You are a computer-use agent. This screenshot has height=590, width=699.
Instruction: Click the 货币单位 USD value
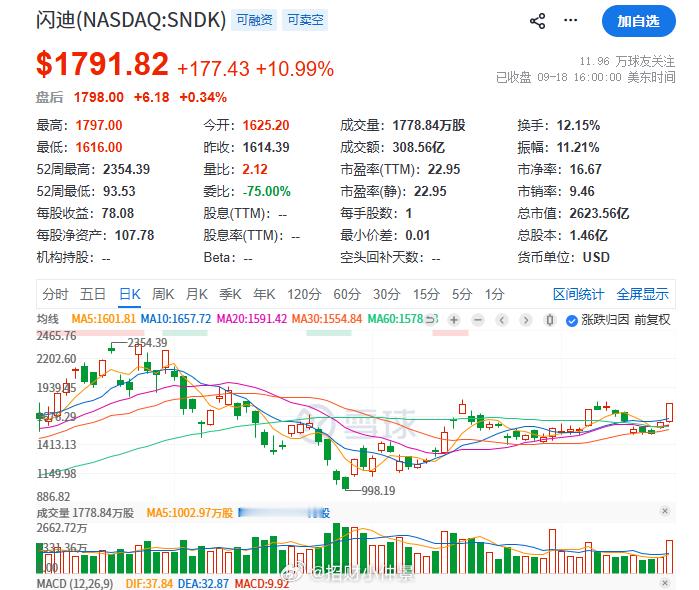tap(596, 257)
